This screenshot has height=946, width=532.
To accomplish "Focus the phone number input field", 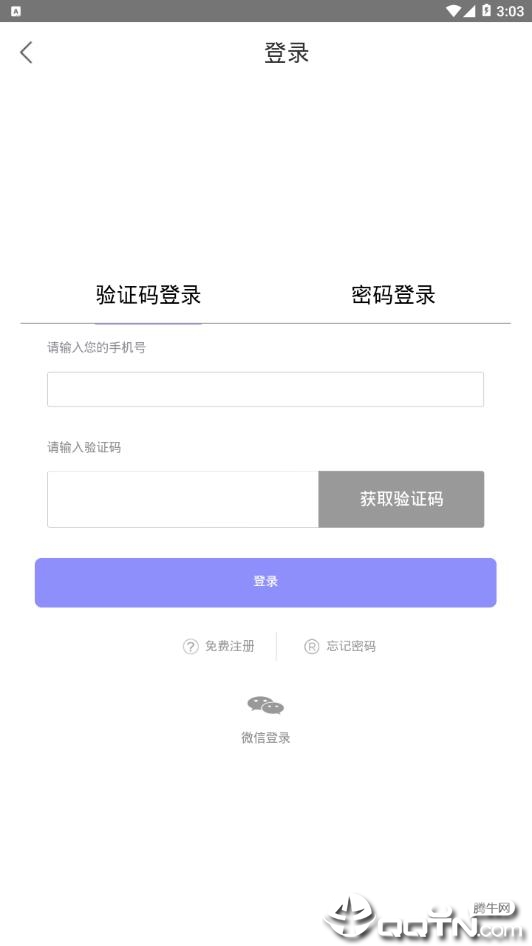I will pyautogui.click(x=265, y=389).
